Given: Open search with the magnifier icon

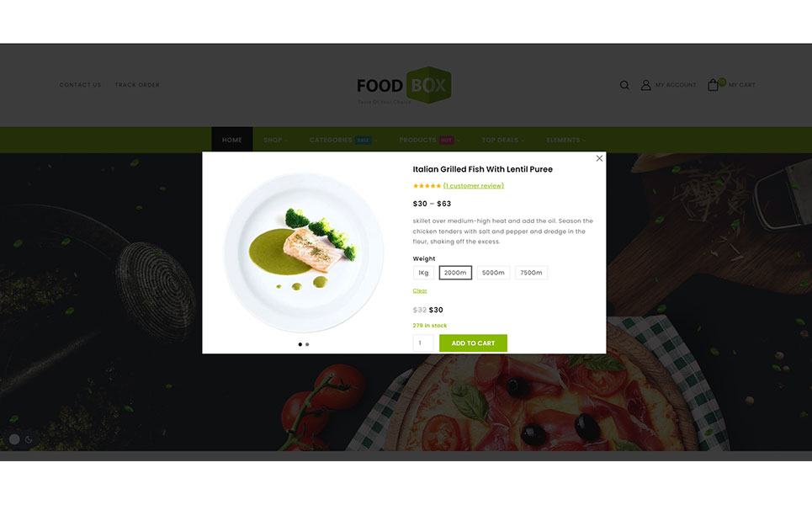Looking at the screenshot, I should (624, 85).
